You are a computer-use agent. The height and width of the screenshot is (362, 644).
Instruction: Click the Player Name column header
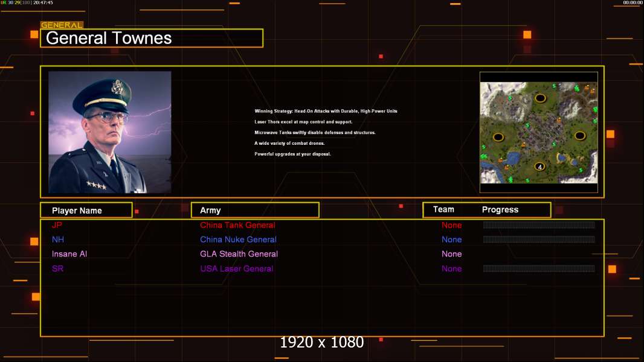(x=77, y=211)
